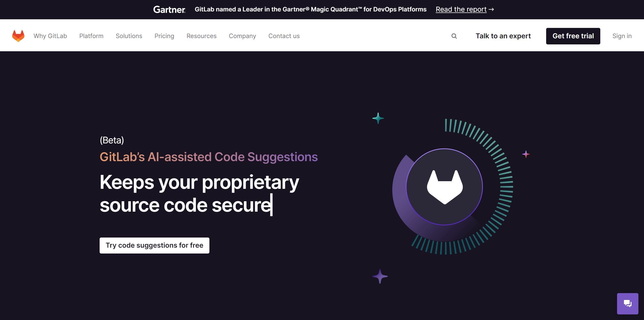Open the search magnifier icon
Screen dimensions: 644x320
click(454, 36)
